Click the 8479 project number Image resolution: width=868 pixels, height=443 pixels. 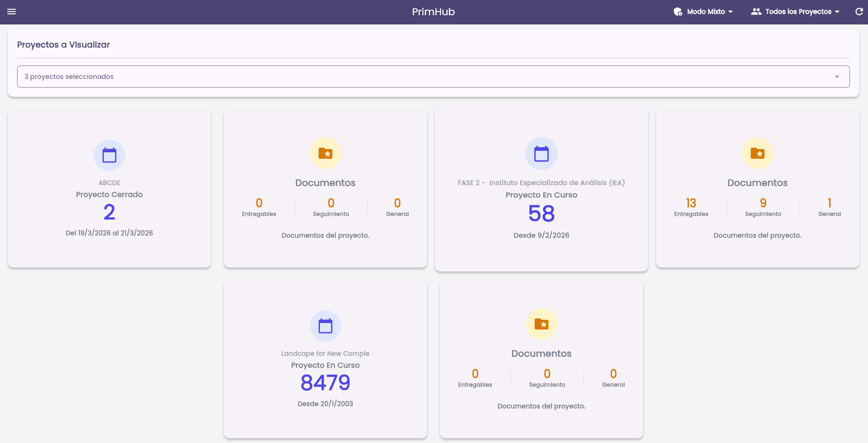tap(326, 383)
